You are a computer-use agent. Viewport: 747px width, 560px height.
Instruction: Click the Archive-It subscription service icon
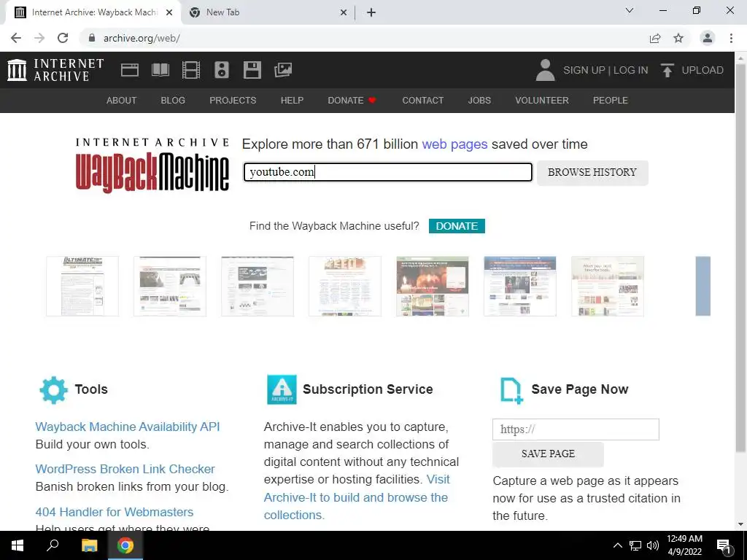tap(282, 389)
